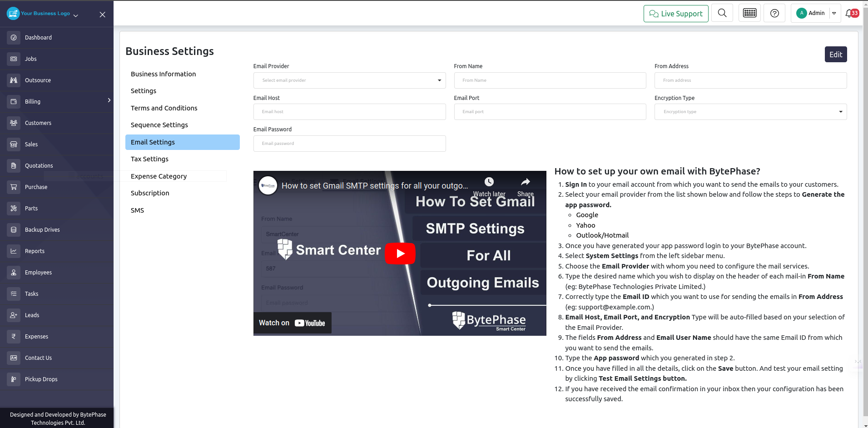
Task: Open Reports via its chart icon
Action: [14, 251]
